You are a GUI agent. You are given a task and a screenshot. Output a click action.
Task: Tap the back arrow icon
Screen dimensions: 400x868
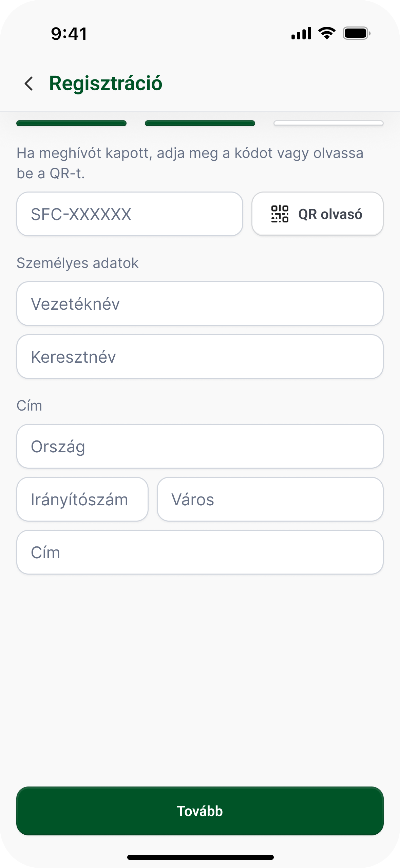[x=29, y=84]
